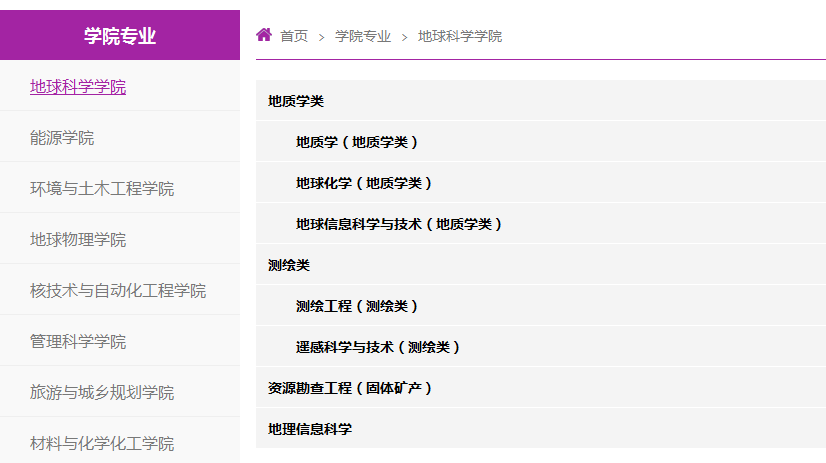This screenshot has width=826, height=463.
Task: Expand the 测绘类 category row
Action: coord(289,265)
